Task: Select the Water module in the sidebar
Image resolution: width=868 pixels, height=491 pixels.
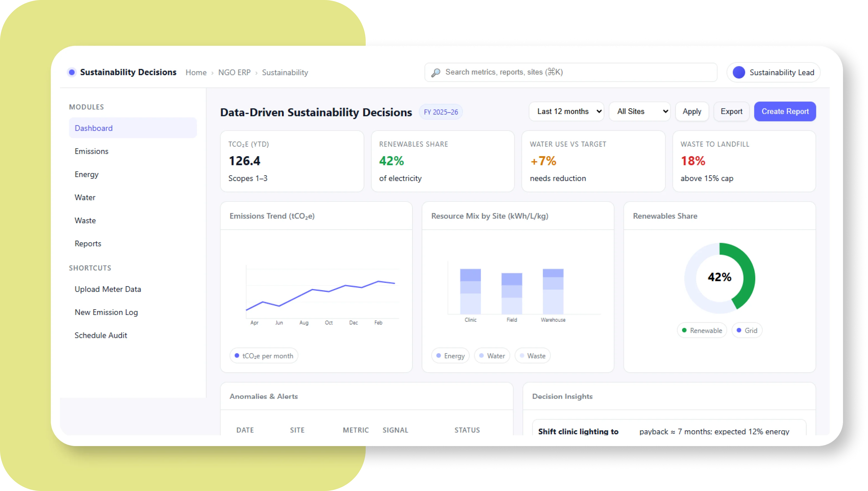Action: tap(85, 197)
